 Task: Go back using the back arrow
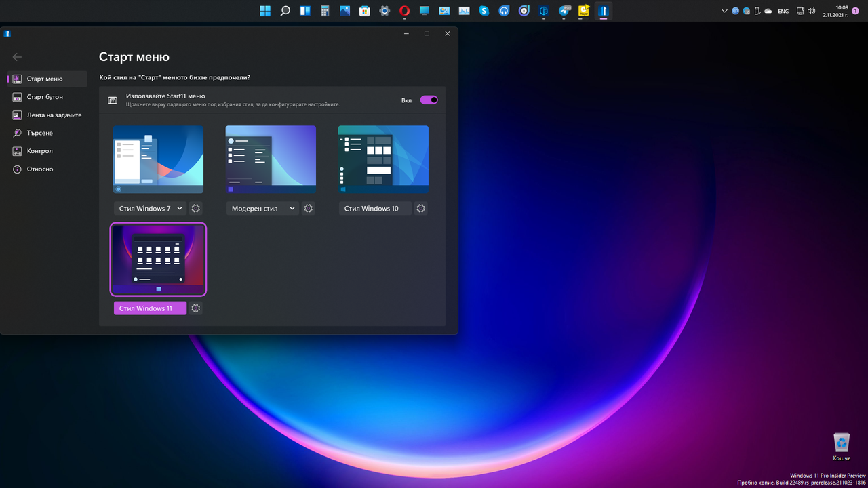18,57
